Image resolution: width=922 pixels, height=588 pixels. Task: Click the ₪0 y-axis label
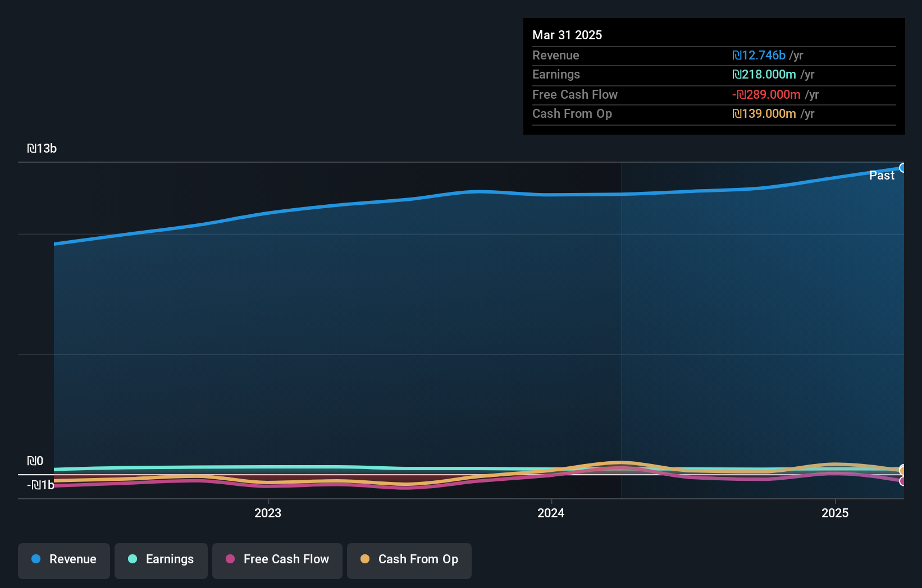[35, 461]
